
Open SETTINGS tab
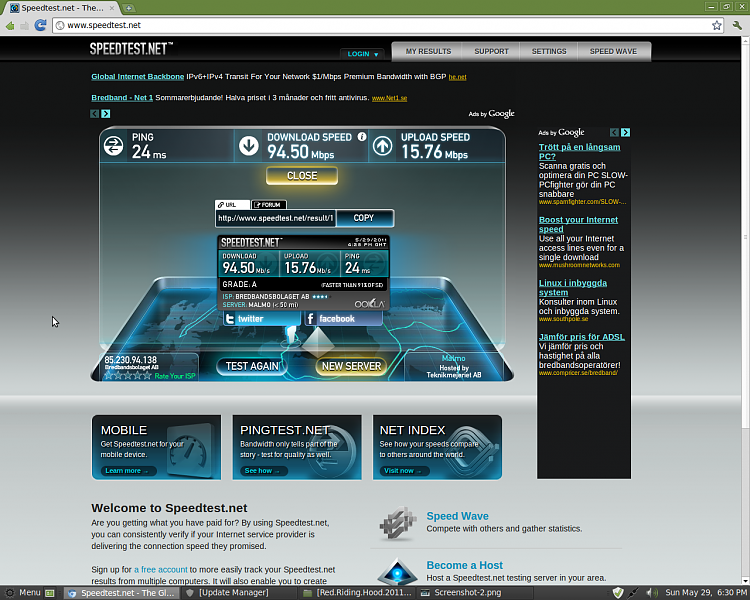point(549,51)
